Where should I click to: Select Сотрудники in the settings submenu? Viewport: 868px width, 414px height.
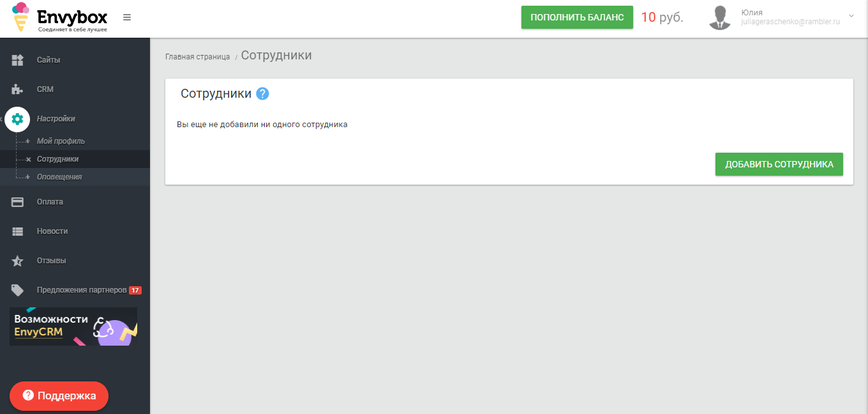58,159
